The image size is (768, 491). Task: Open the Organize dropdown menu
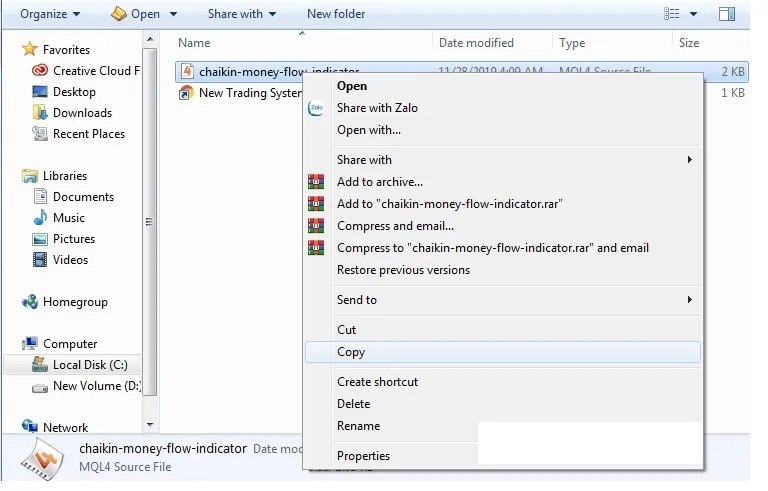click(x=49, y=14)
